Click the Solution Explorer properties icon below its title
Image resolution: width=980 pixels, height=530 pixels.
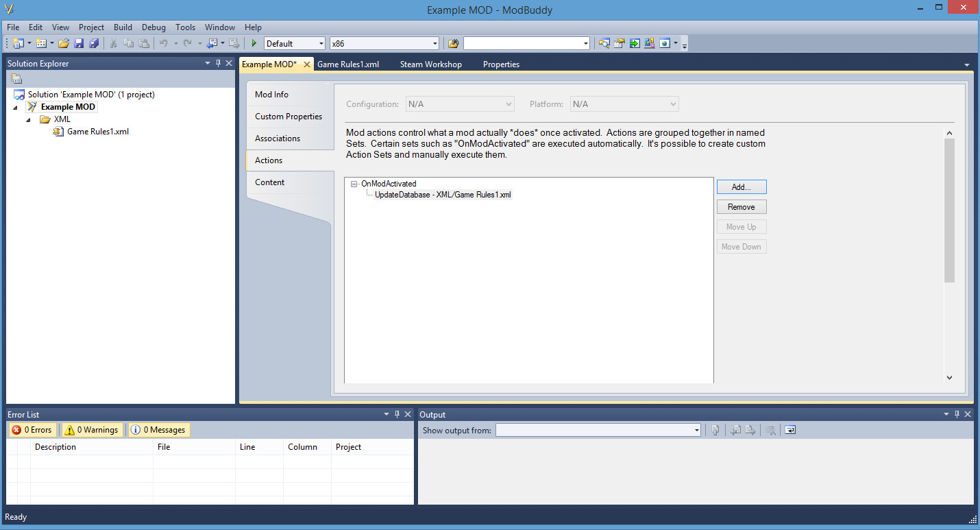[x=16, y=78]
